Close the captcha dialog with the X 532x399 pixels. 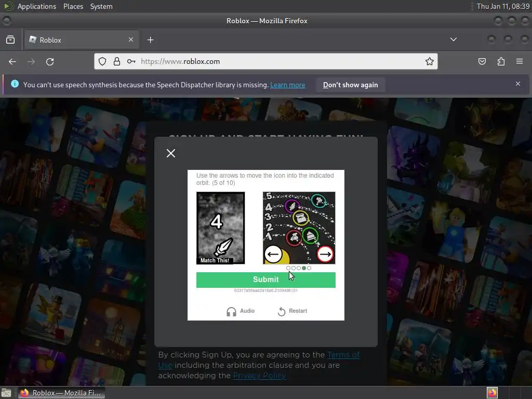tap(171, 153)
